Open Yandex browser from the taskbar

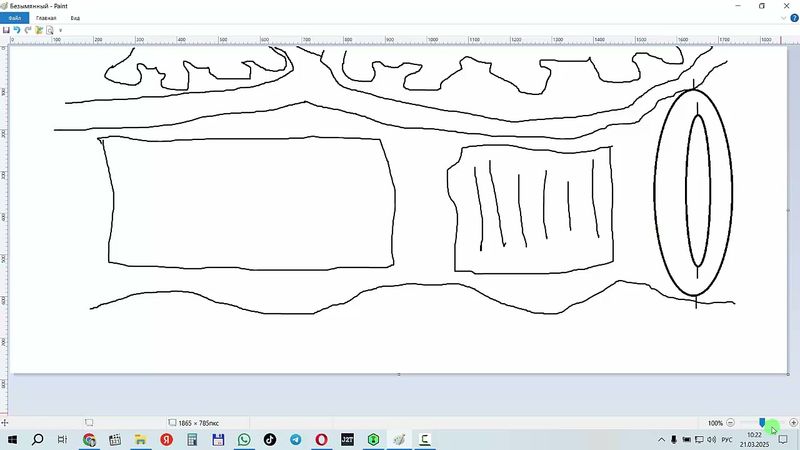tap(166, 439)
